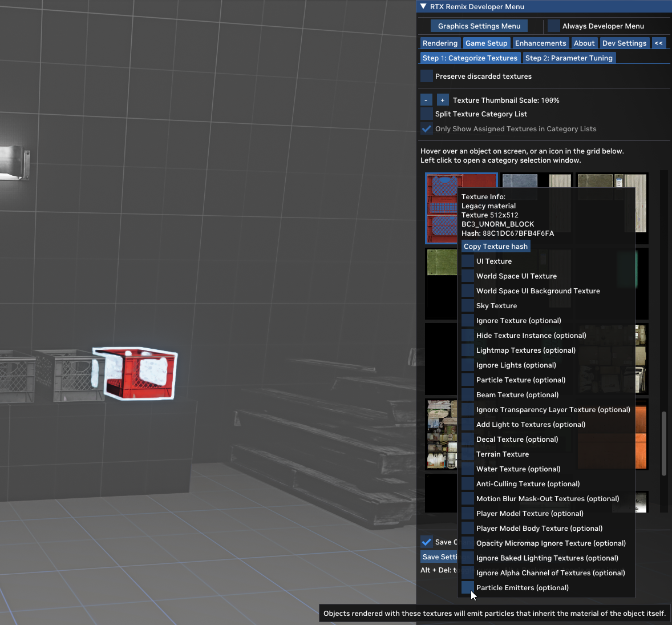This screenshot has width=672, height=625.
Task: Open Step 2: Parameter Tuning
Action: coord(569,58)
